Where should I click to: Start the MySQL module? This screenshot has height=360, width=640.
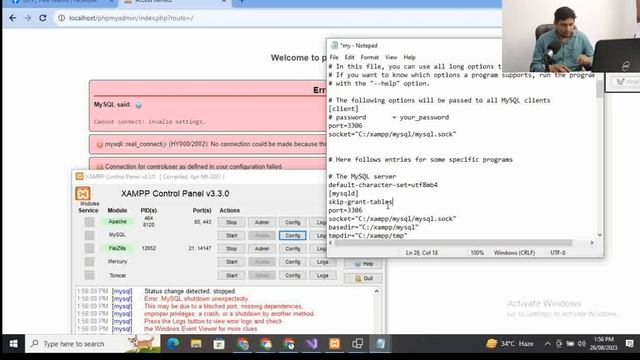[x=231, y=236]
